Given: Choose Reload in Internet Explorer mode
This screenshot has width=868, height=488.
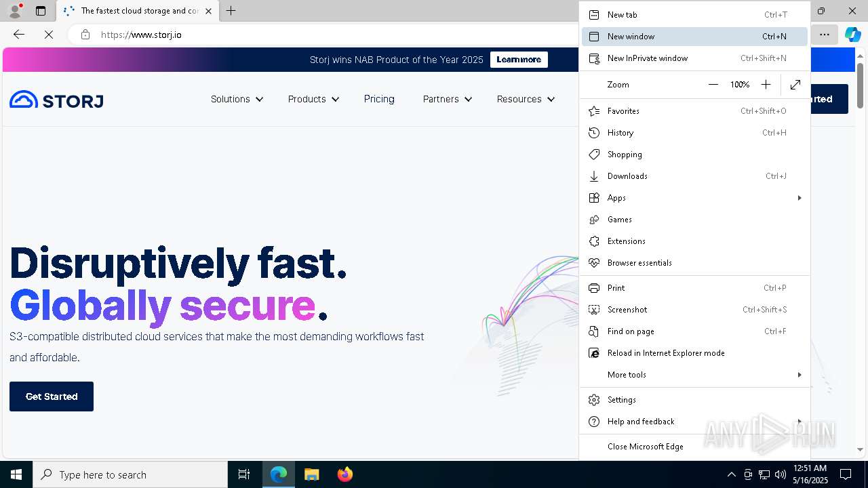Looking at the screenshot, I should [x=694, y=353].
